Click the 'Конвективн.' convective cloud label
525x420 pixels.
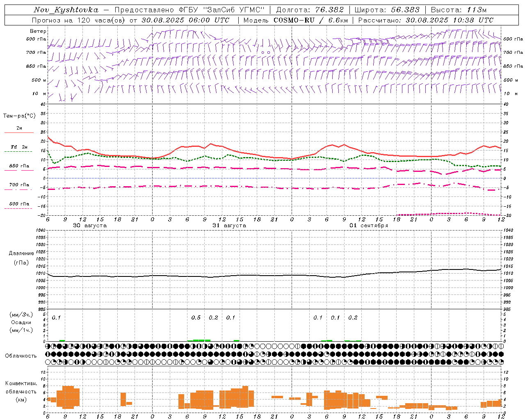pos(21,383)
